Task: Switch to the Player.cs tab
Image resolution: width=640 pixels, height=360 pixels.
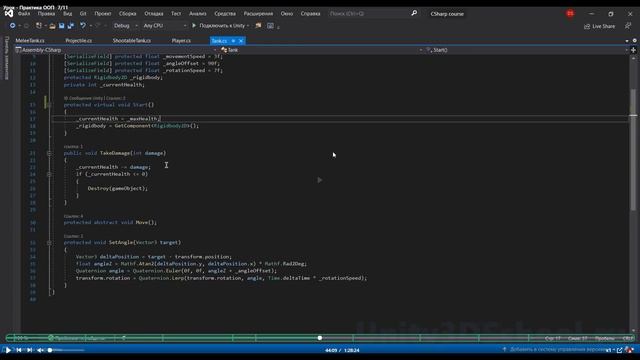Action: click(181, 41)
